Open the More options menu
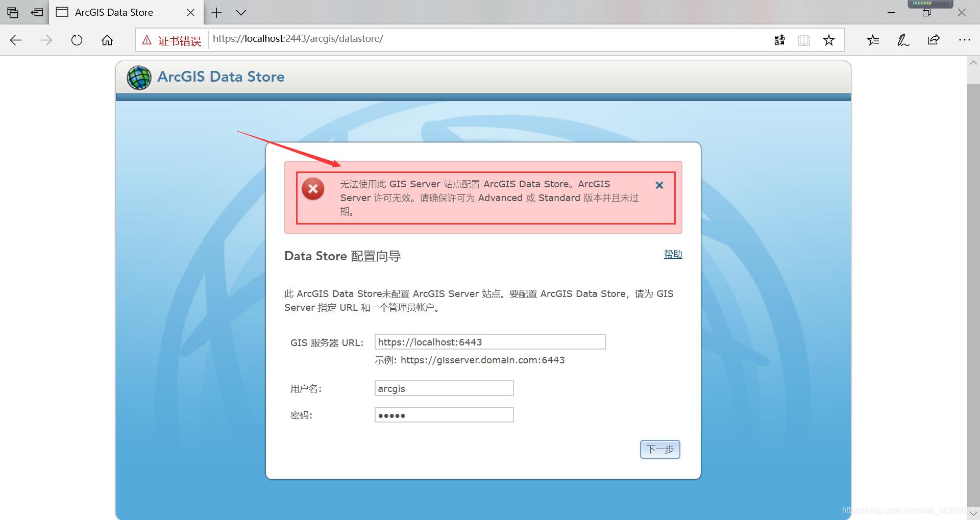The image size is (980, 520). pyautogui.click(x=965, y=39)
